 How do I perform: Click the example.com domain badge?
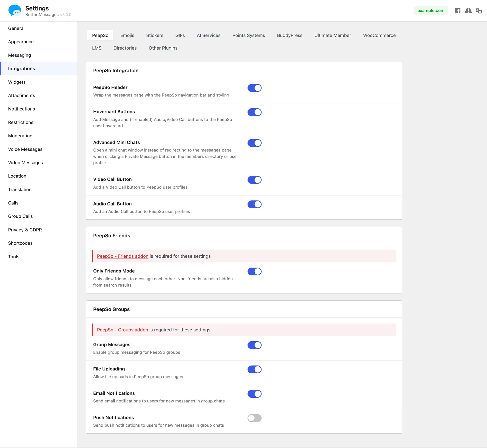click(x=431, y=10)
